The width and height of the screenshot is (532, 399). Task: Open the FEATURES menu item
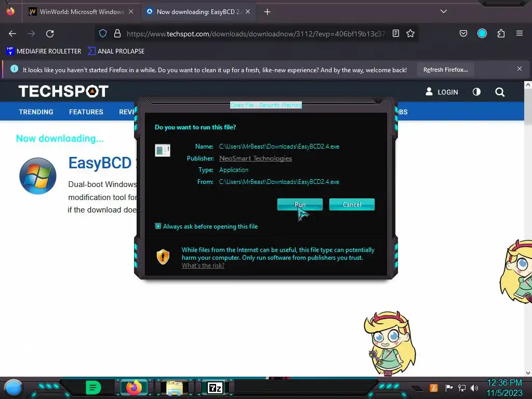(x=86, y=112)
